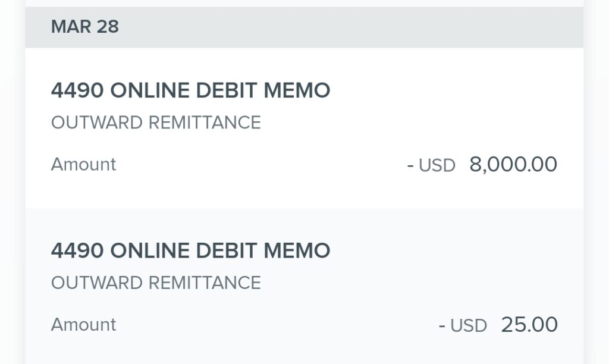609x364 pixels.
Task: Click the 25.00 amount value
Action: point(529,325)
